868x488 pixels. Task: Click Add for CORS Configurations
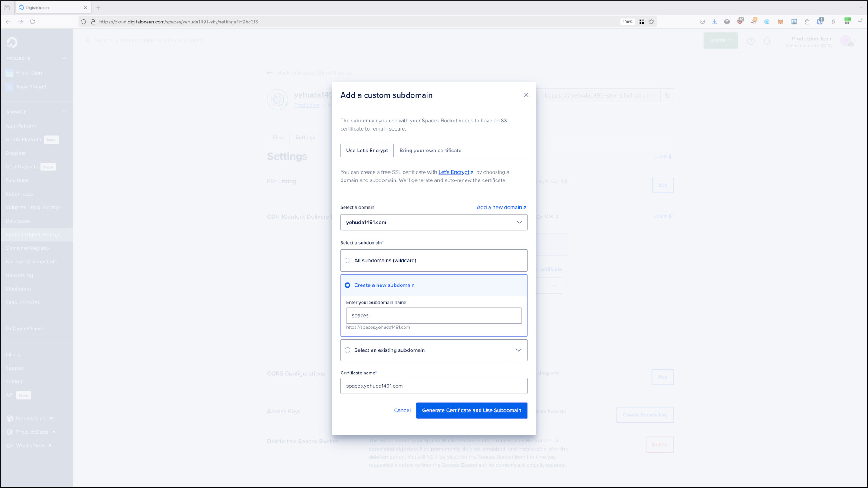pyautogui.click(x=663, y=377)
